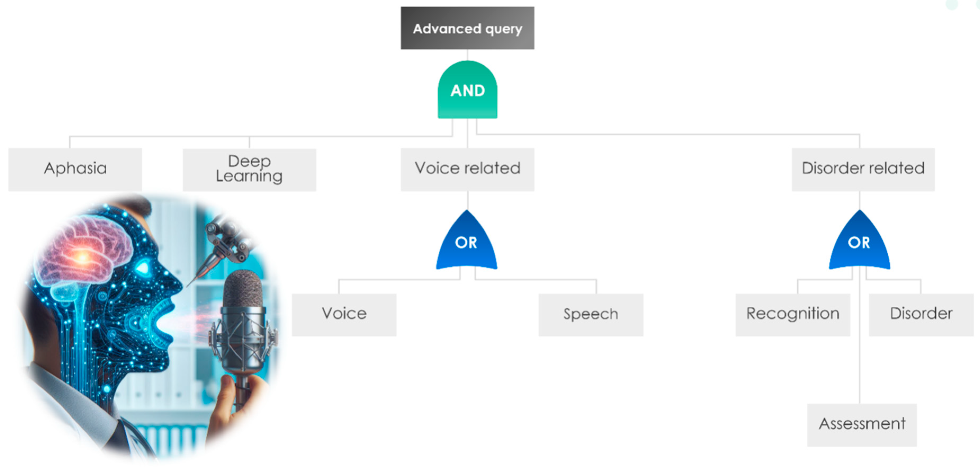The width and height of the screenshot is (980, 470).
Task: Expand the Voice related group node
Action: pyautogui.click(x=467, y=169)
